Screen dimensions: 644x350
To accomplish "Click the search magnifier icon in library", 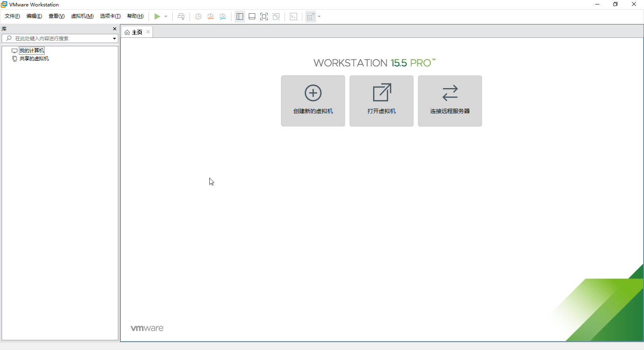I will (9, 38).
